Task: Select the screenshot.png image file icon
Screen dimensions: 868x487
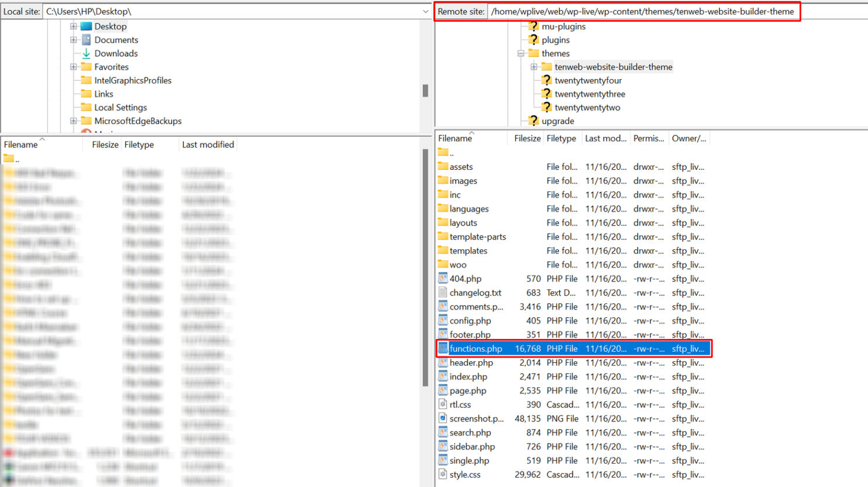Action: (443, 419)
